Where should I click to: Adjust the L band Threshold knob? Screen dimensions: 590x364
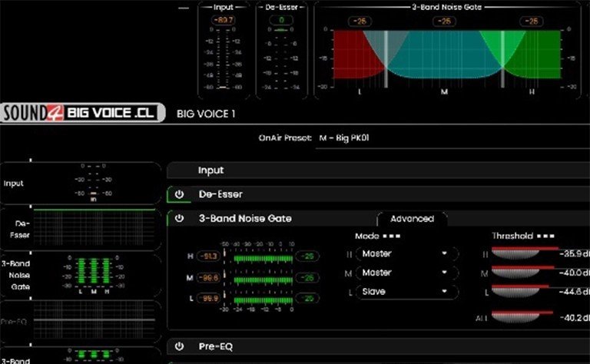[x=515, y=291]
